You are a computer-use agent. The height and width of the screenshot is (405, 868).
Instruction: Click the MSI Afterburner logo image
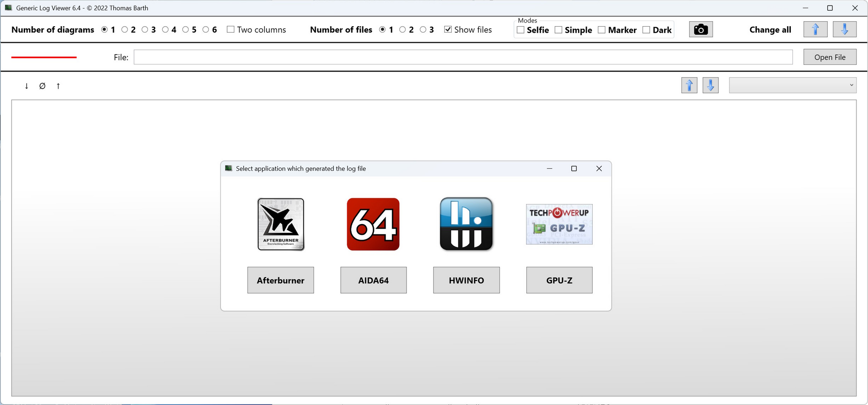point(281,224)
